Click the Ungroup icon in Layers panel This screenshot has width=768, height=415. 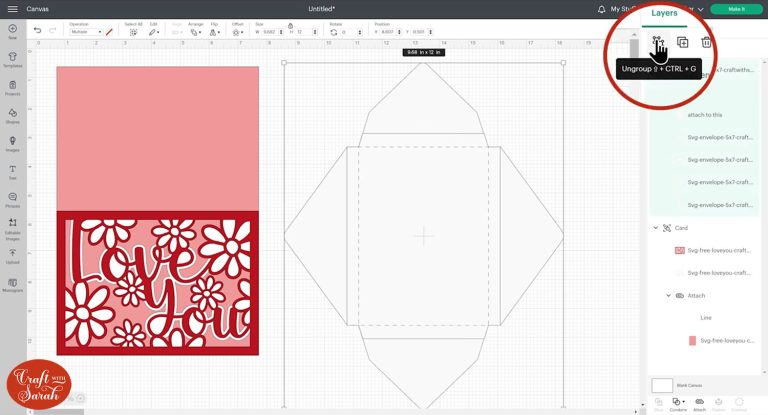click(658, 42)
